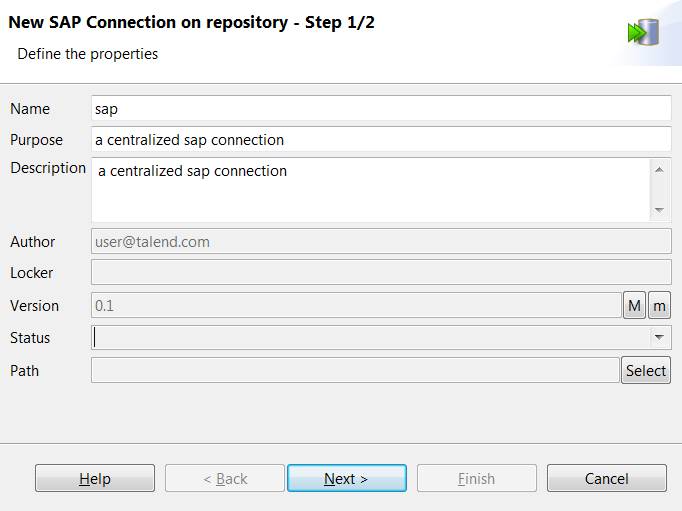Increment major version with M button
Image resolution: width=682 pixels, height=511 pixels.
634,305
